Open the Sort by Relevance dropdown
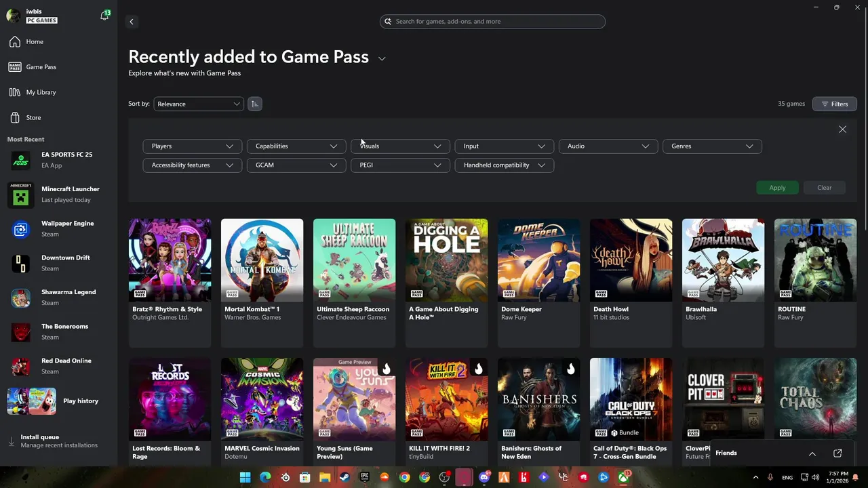 coord(198,104)
